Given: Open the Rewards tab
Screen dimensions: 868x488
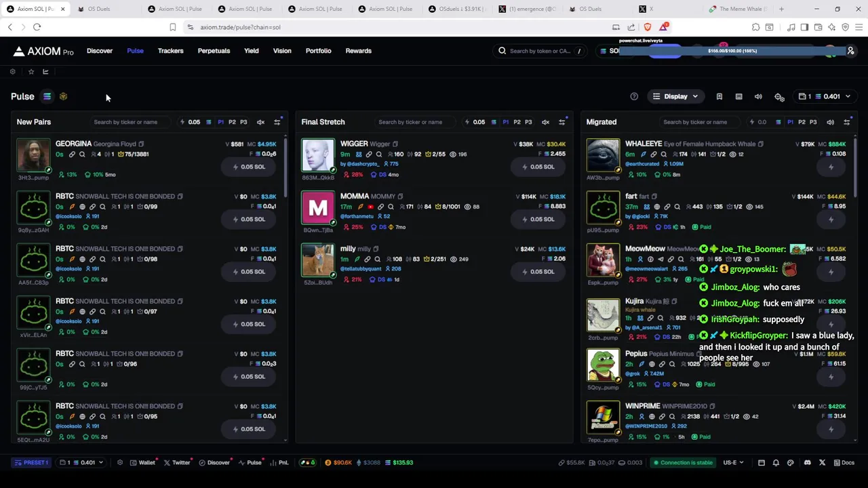Looking at the screenshot, I should click(359, 51).
